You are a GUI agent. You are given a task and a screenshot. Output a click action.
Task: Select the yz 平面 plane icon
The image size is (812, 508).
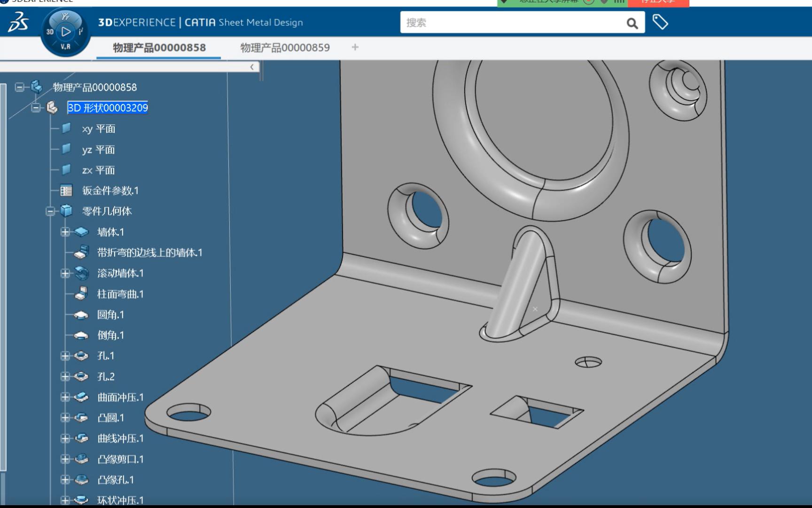[x=66, y=149]
